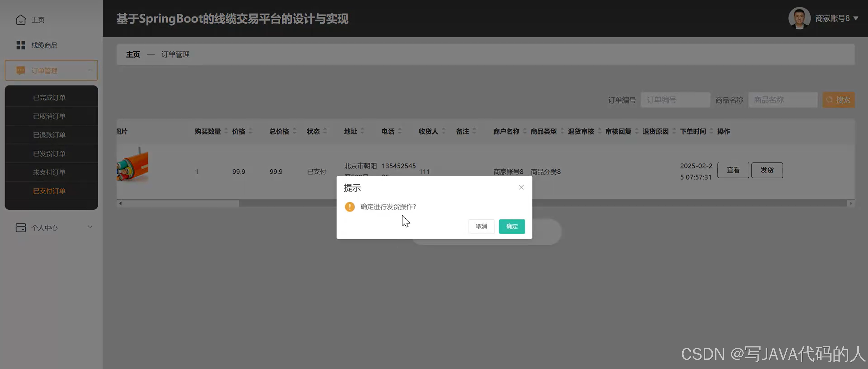Click the horizontal scrollbar under the table
The width and height of the screenshot is (868, 369).
(x=303, y=203)
